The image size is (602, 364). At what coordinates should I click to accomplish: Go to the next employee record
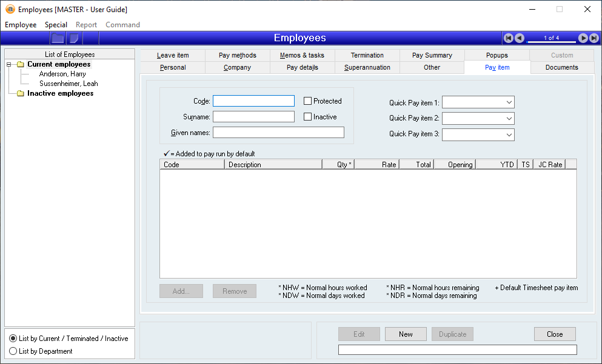coord(583,38)
